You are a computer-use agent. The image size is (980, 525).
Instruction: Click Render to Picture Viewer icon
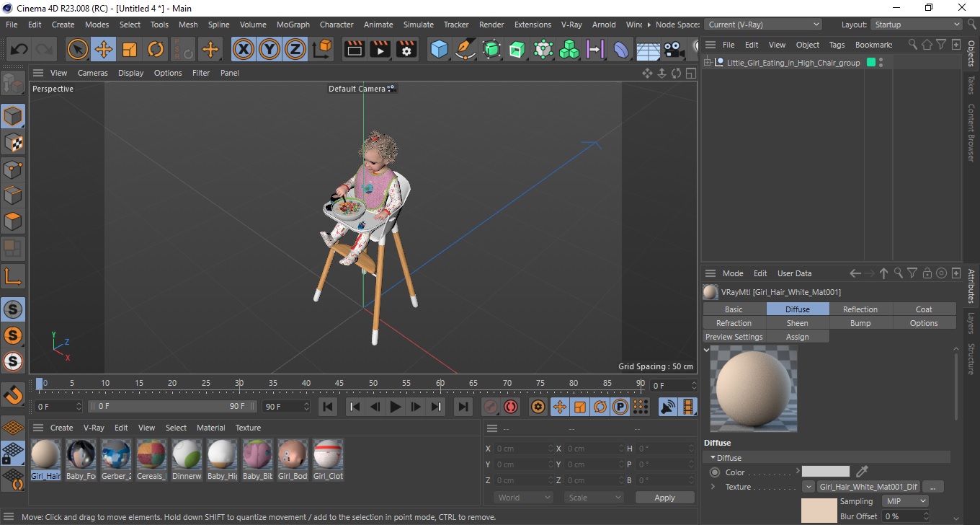(380, 50)
